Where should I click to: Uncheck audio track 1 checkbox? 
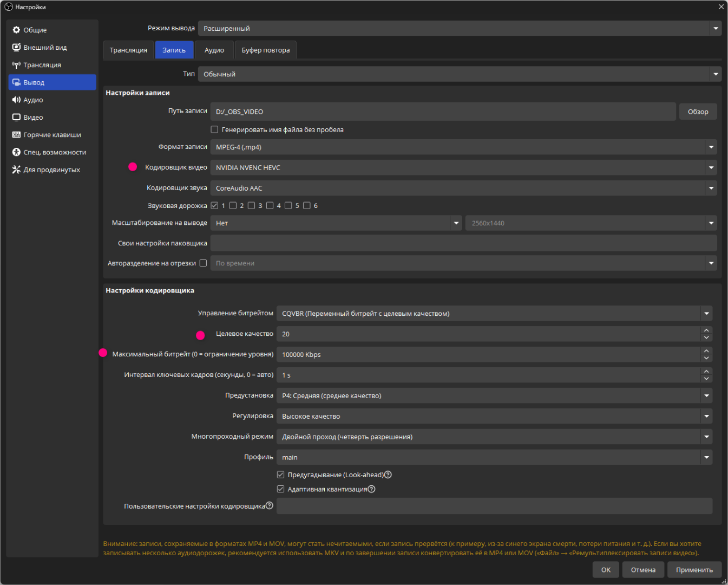[x=214, y=205]
